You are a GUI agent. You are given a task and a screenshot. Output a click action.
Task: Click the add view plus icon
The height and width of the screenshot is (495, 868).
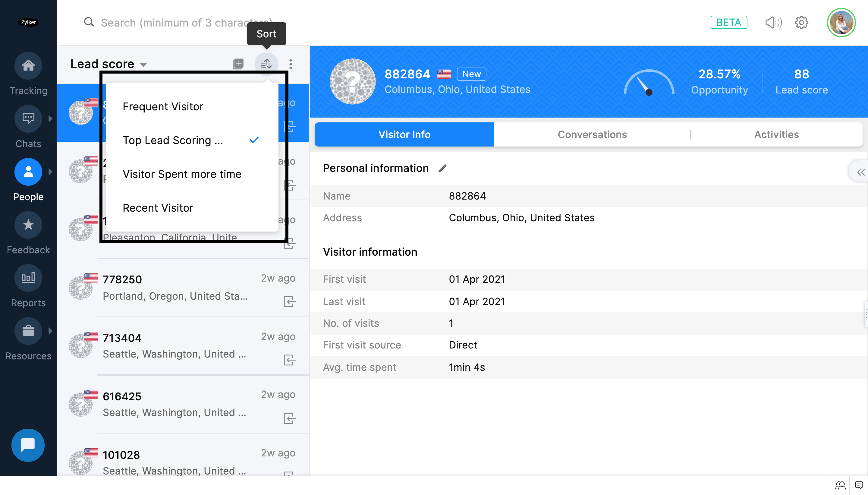(238, 64)
